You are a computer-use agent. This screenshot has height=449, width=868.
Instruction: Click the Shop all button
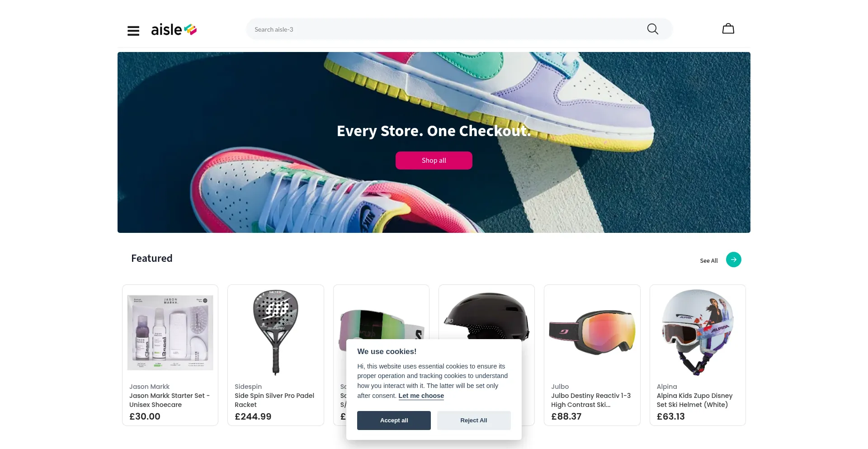coord(434,161)
